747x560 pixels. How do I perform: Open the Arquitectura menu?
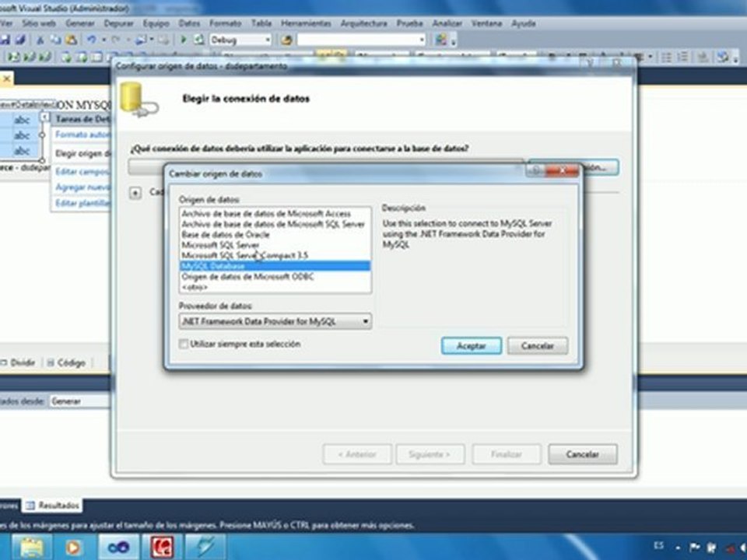364,23
